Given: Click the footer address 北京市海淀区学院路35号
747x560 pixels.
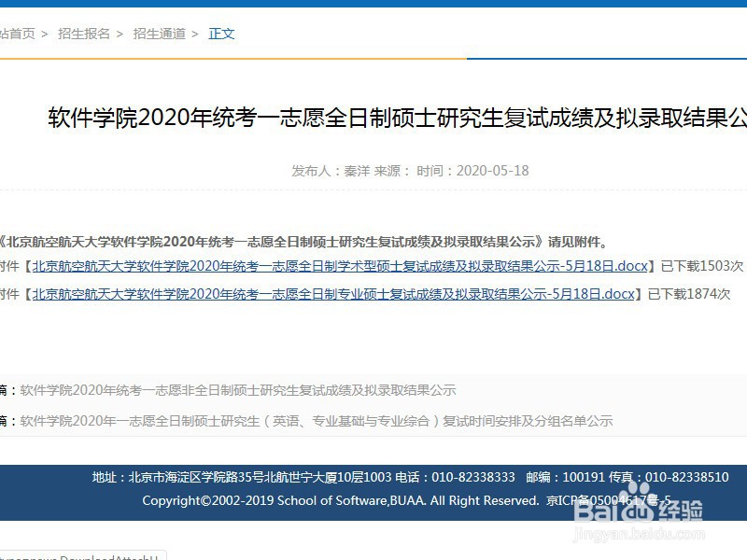Looking at the screenshot, I should (196, 477).
